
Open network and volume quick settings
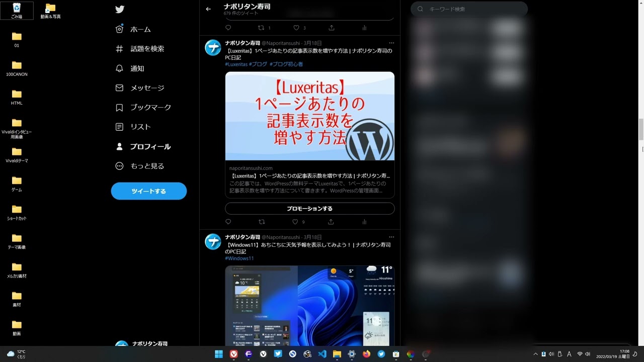(x=583, y=354)
